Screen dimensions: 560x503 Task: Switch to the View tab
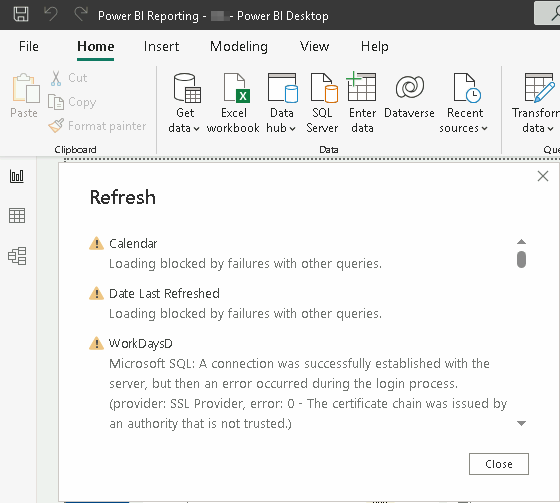(314, 46)
